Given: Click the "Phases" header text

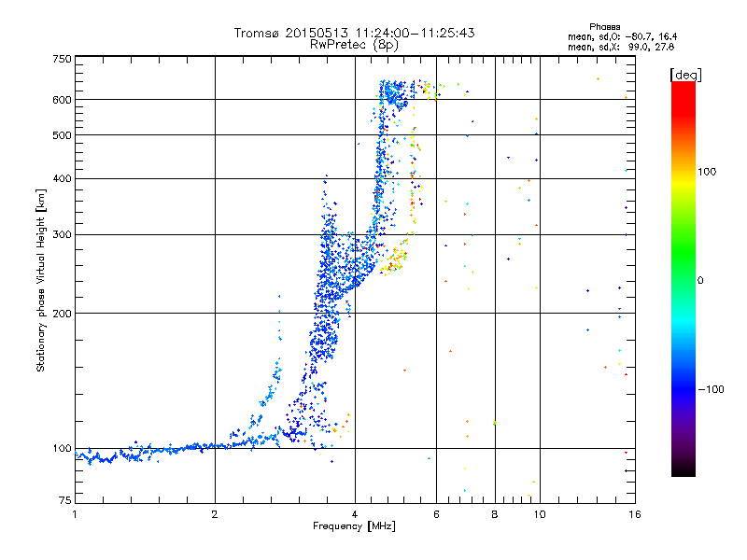Looking at the screenshot, I should pyautogui.click(x=604, y=27).
